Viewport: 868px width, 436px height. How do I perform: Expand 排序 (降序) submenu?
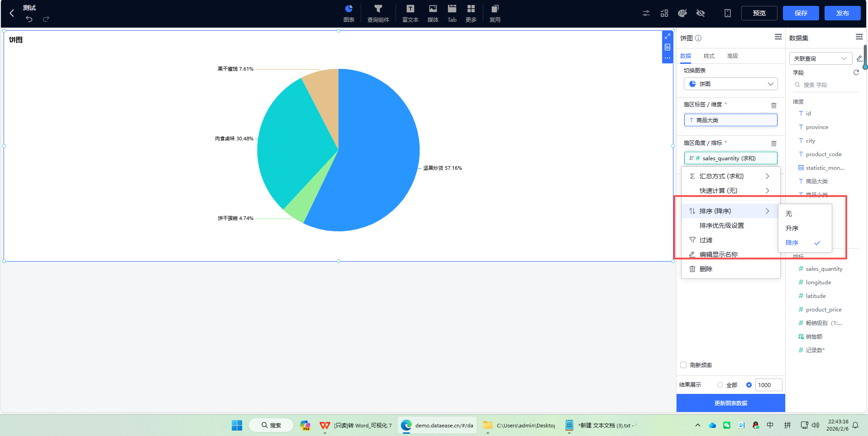click(x=731, y=211)
